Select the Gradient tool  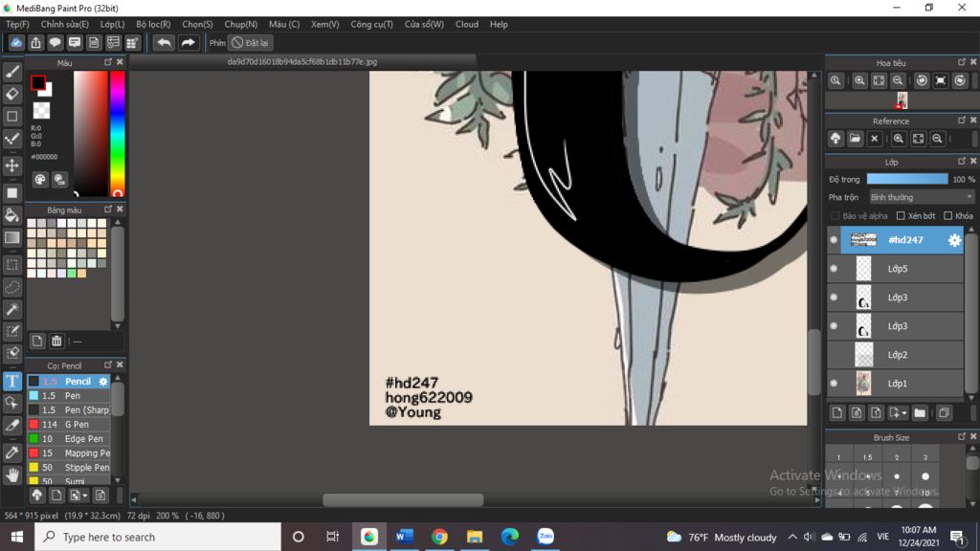11,238
